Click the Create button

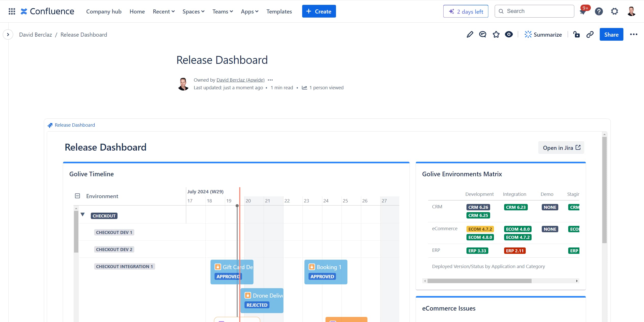coord(319,11)
